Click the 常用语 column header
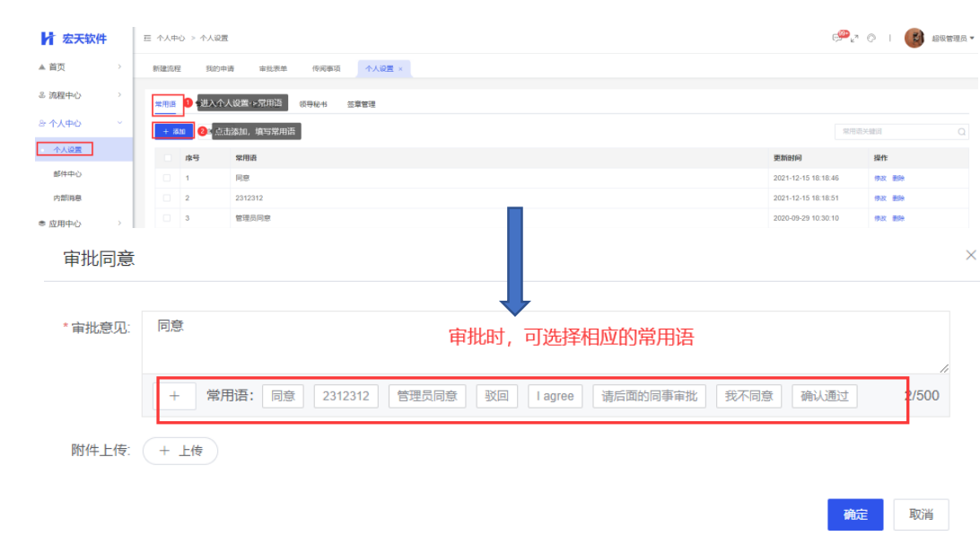 [246, 158]
